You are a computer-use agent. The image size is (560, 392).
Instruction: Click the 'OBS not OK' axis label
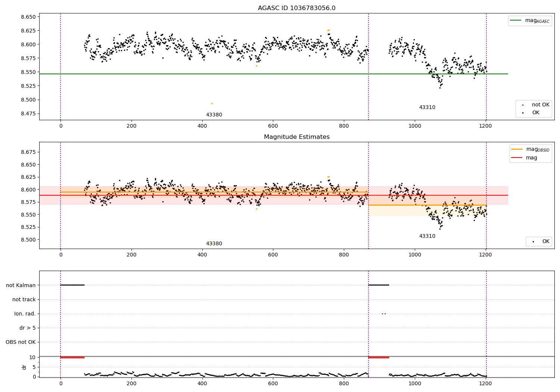coord(21,342)
